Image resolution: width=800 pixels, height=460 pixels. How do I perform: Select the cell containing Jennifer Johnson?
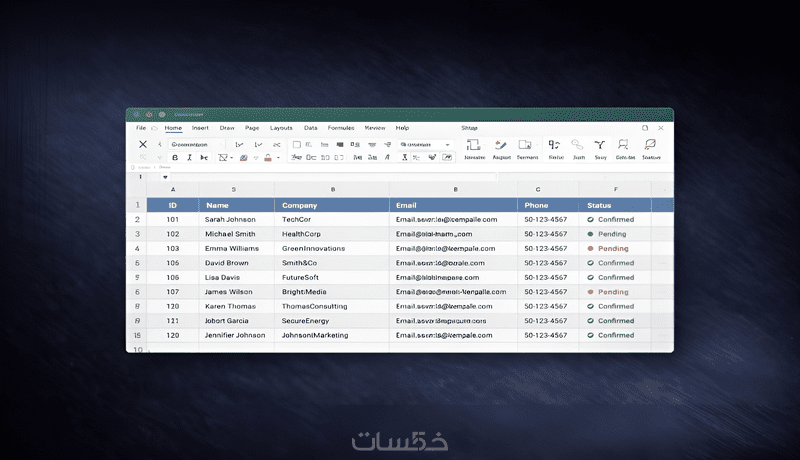point(237,336)
